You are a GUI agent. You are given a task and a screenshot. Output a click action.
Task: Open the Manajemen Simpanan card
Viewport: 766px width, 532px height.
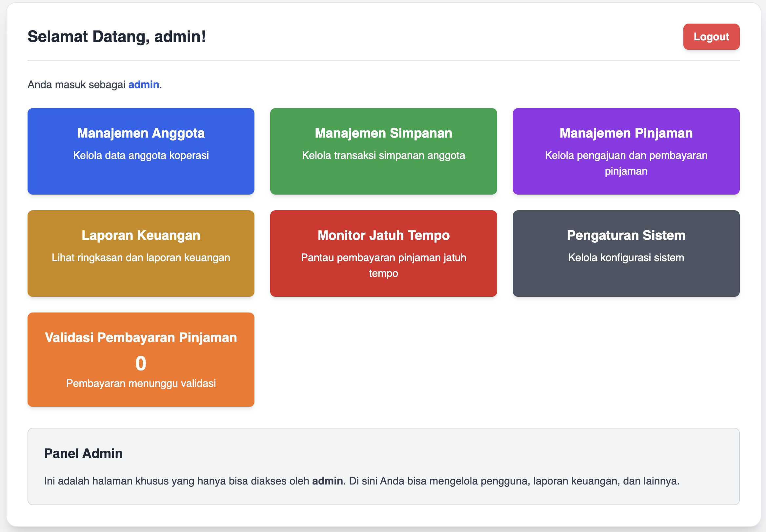click(x=383, y=151)
